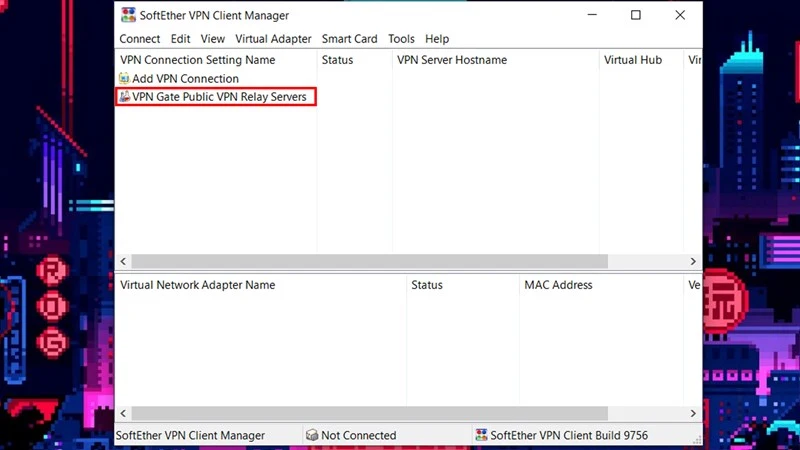The width and height of the screenshot is (800, 450).
Task: Open the Help menu
Action: click(x=437, y=39)
